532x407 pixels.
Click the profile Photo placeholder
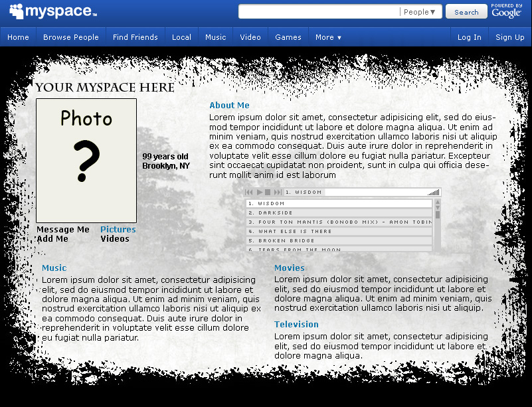86,161
